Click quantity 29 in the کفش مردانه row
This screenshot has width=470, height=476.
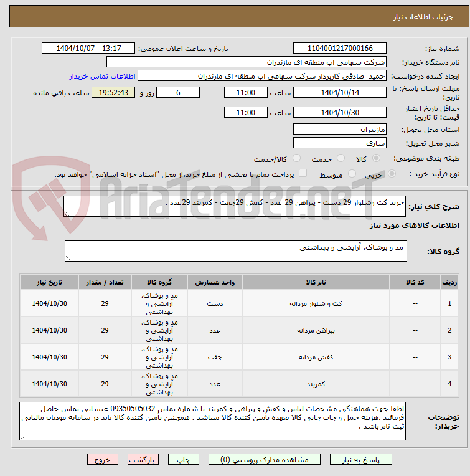105,357
